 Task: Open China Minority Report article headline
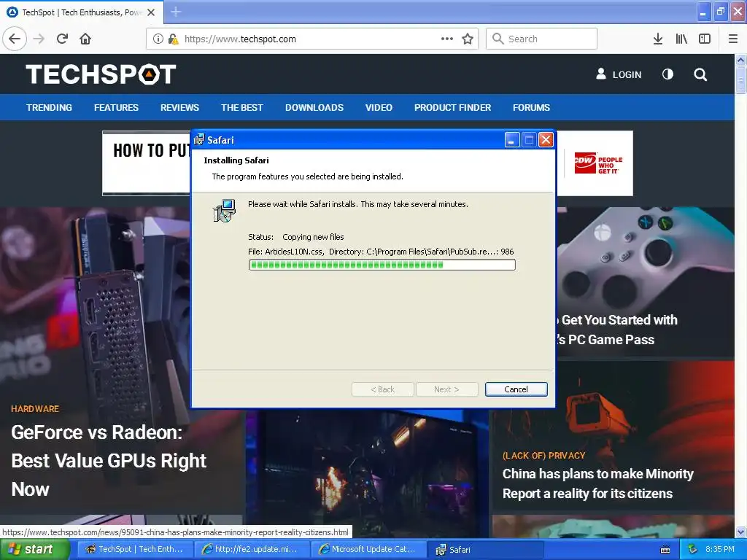(598, 483)
